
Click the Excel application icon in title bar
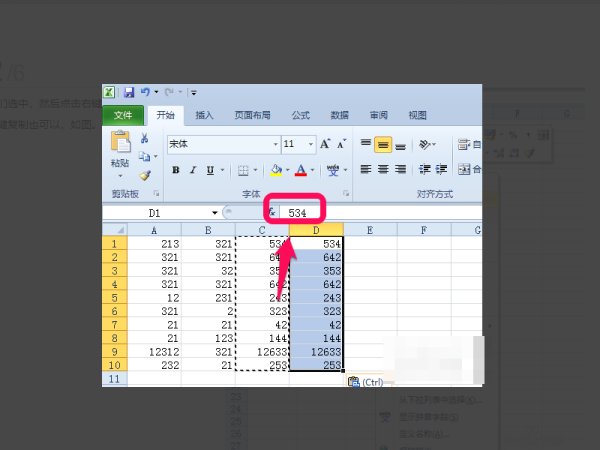point(109,92)
